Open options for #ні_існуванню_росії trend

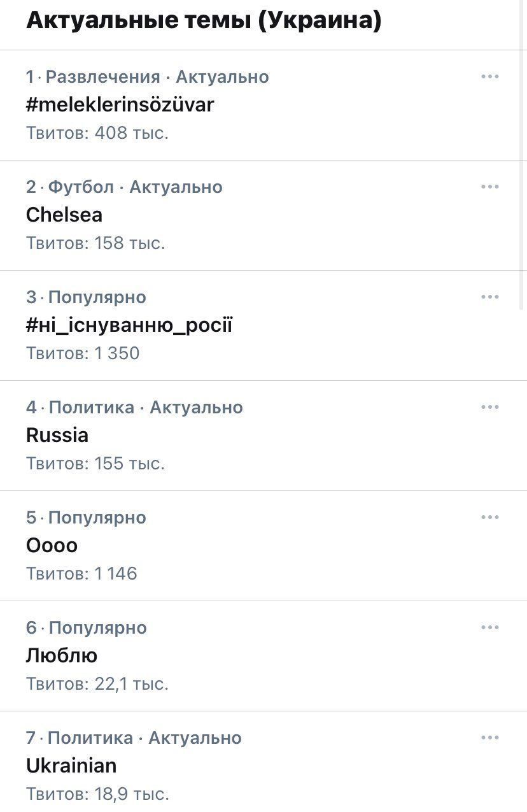(489, 297)
